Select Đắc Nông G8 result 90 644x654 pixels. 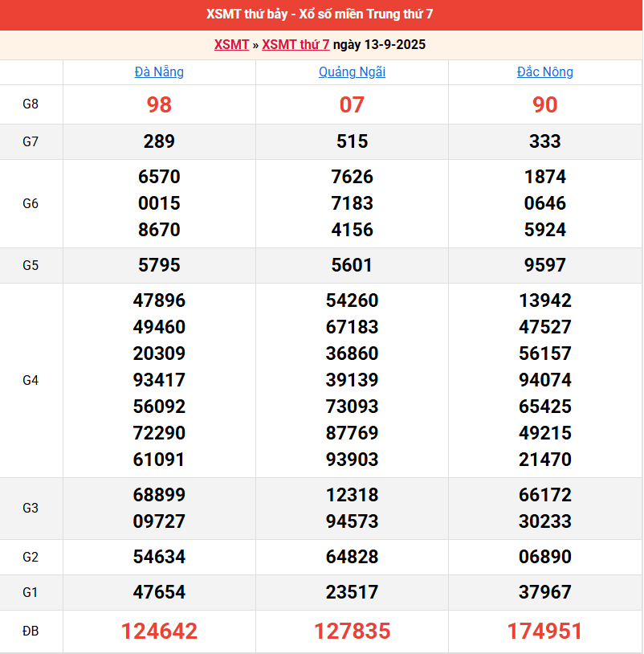pos(544,104)
